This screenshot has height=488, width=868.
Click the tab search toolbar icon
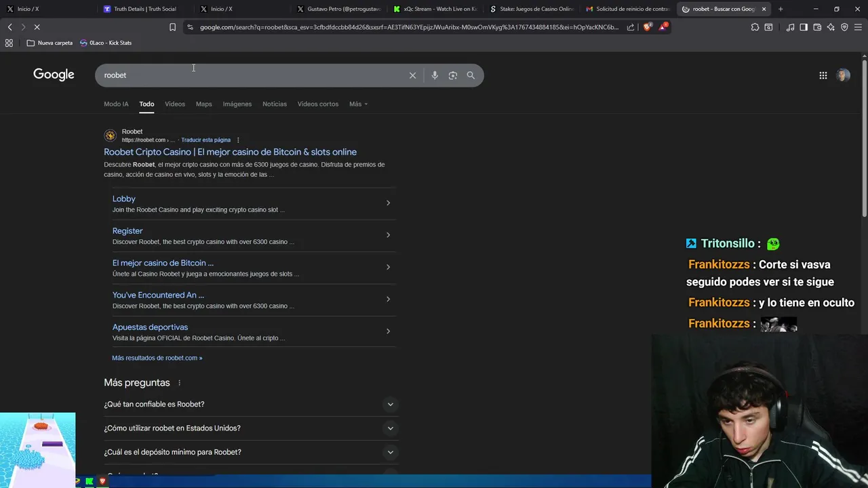(768, 27)
